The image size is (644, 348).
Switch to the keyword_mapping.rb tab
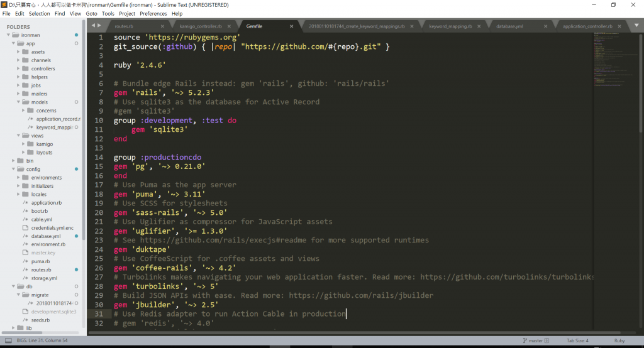pos(450,26)
